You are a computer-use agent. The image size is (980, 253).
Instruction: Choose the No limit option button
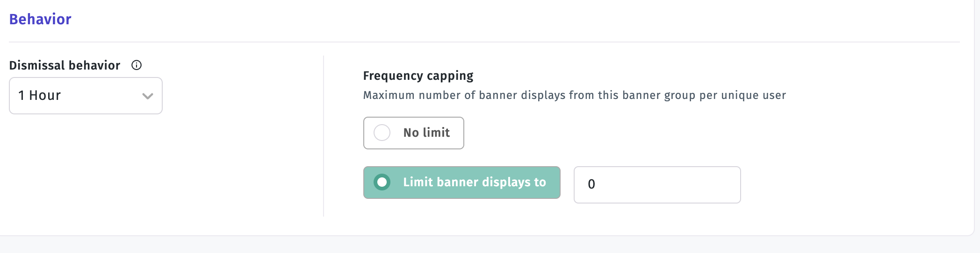tap(414, 133)
